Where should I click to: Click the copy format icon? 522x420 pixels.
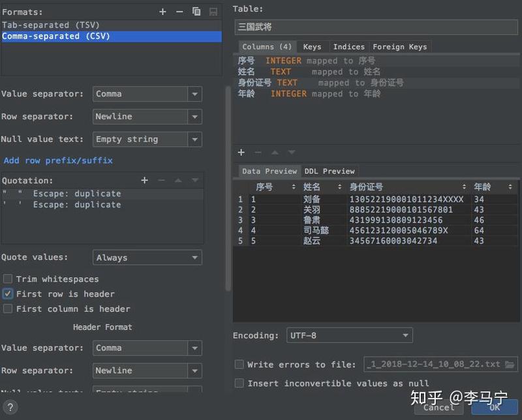coord(196,12)
